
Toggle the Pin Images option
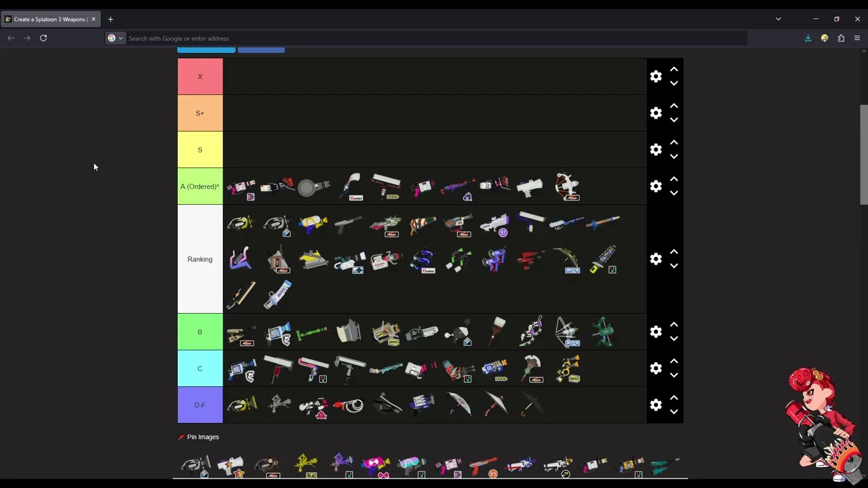(199, 437)
